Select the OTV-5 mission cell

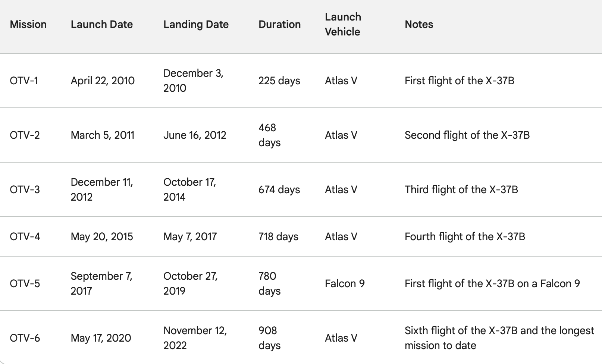(x=25, y=284)
